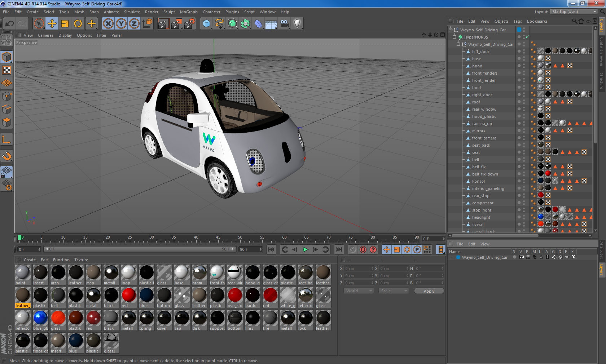Enable Edges mode in left toolbar

click(x=6, y=109)
